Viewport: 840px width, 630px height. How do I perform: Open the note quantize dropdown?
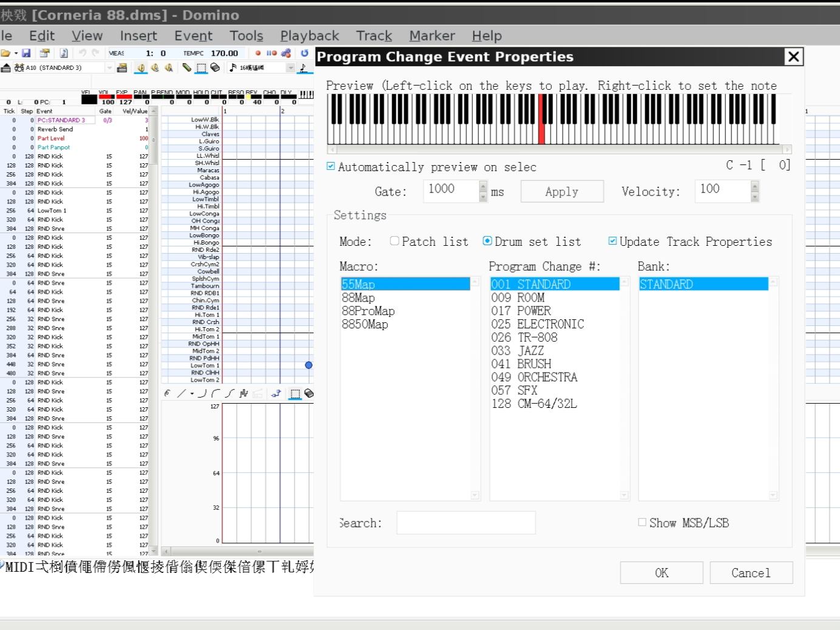coord(290,68)
